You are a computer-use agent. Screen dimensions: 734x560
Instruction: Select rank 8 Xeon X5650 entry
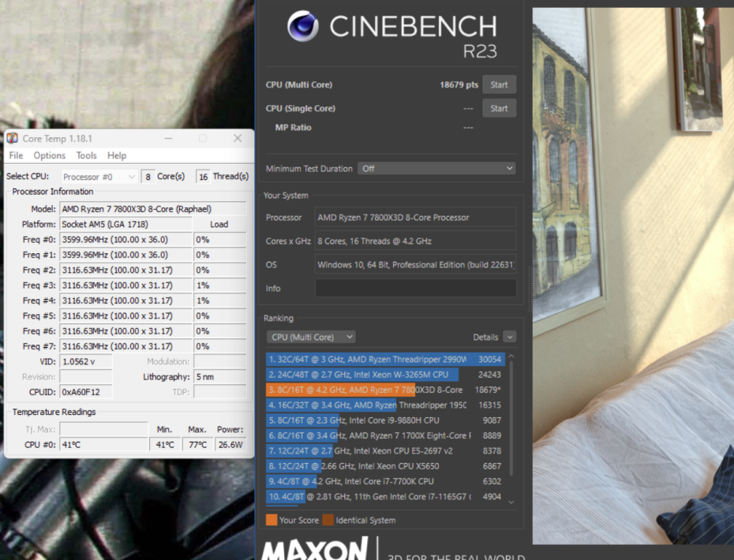[386, 466]
